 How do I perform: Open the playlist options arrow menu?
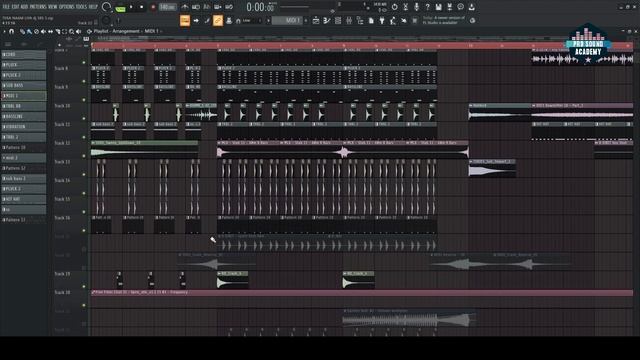tap(4, 31)
